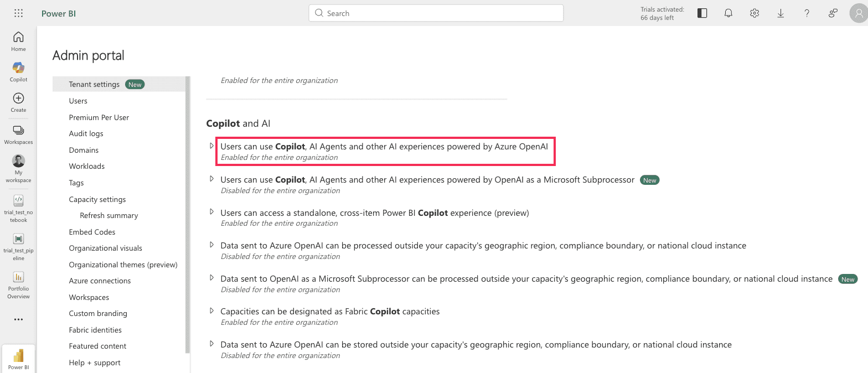Expand OpenAI Subprocessor data processed outside region setting
Screen dimensions: 868x373
[x=211, y=278]
